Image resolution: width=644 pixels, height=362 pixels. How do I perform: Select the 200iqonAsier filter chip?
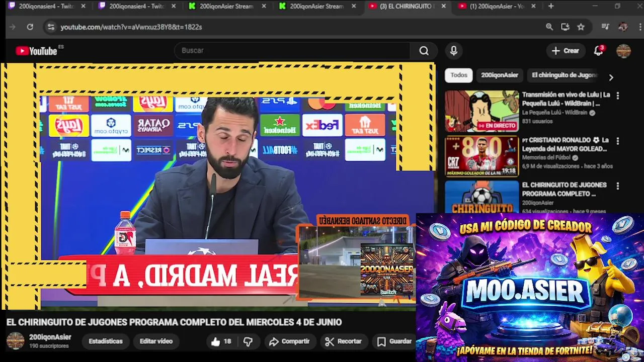point(499,75)
